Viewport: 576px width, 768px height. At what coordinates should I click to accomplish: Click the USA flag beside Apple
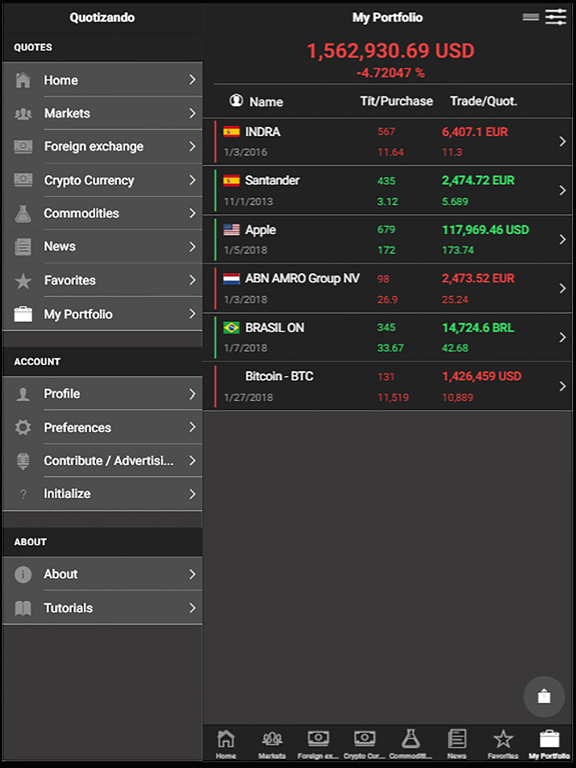(232, 229)
